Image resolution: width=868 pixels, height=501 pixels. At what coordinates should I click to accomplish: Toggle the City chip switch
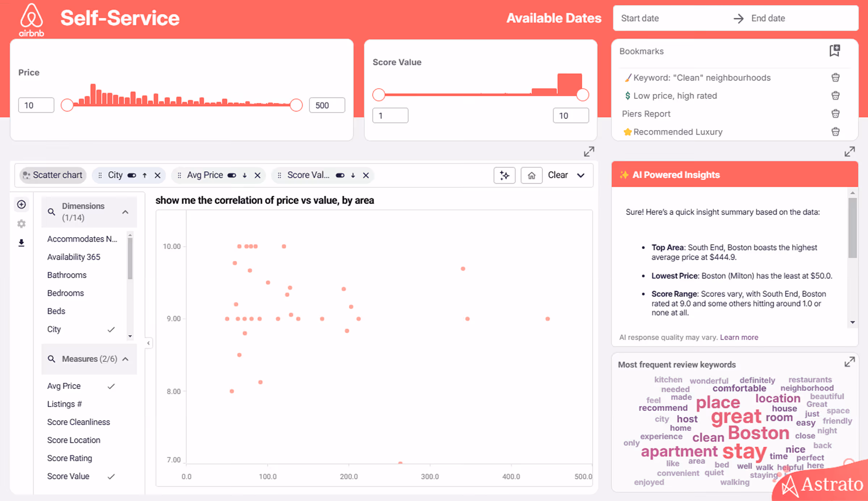pyautogui.click(x=132, y=175)
